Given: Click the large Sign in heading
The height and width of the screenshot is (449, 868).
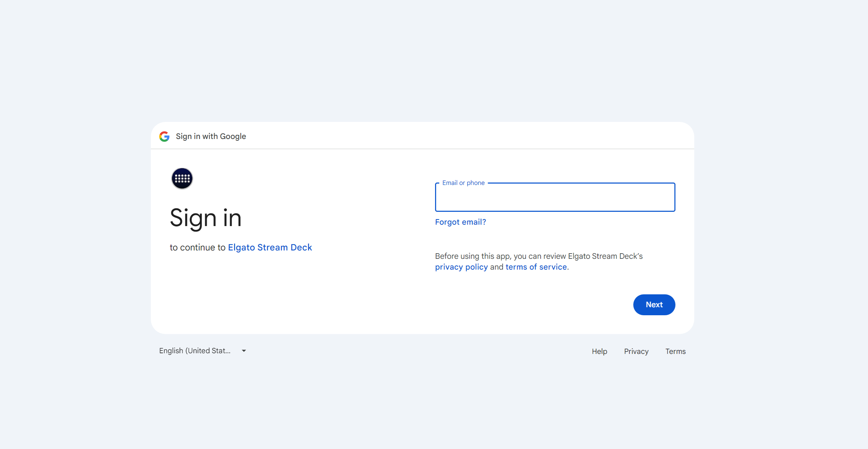Looking at the screenshot, I should (206, 218).
